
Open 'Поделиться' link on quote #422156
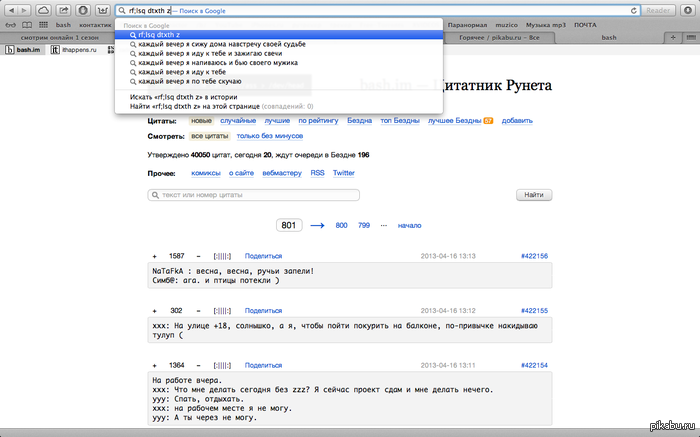[x=263, y=256]
